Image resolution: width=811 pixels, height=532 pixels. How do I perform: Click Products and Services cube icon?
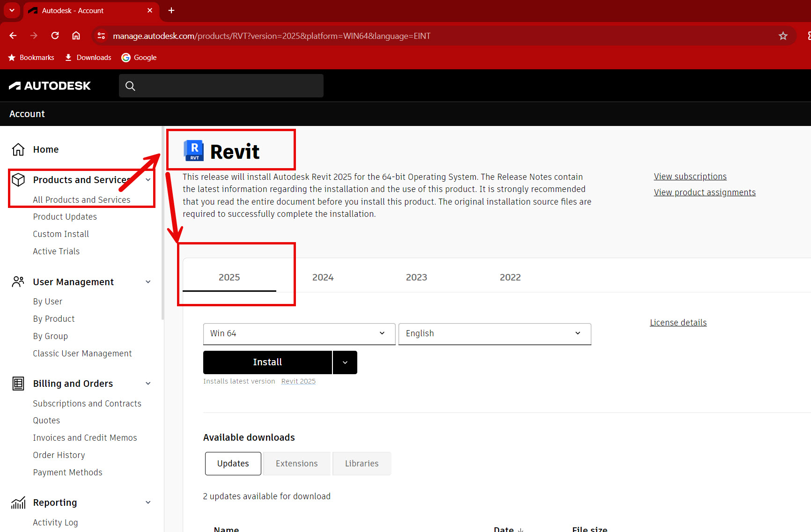(18, 180)
